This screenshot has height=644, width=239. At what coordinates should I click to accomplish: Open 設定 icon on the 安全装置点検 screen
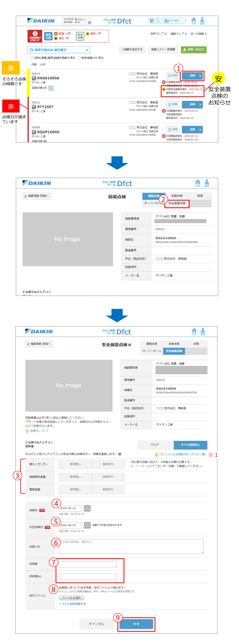click(203, 331)
